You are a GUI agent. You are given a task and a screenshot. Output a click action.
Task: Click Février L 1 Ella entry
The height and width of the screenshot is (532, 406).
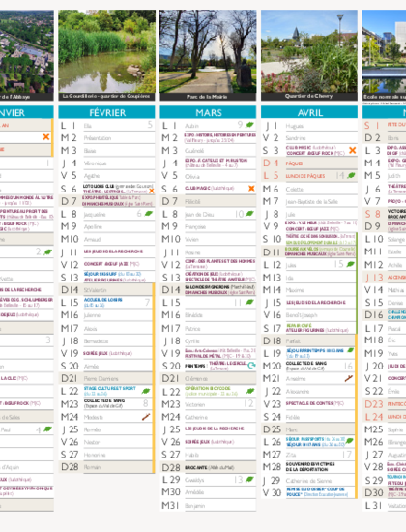(x=88, y=126)
